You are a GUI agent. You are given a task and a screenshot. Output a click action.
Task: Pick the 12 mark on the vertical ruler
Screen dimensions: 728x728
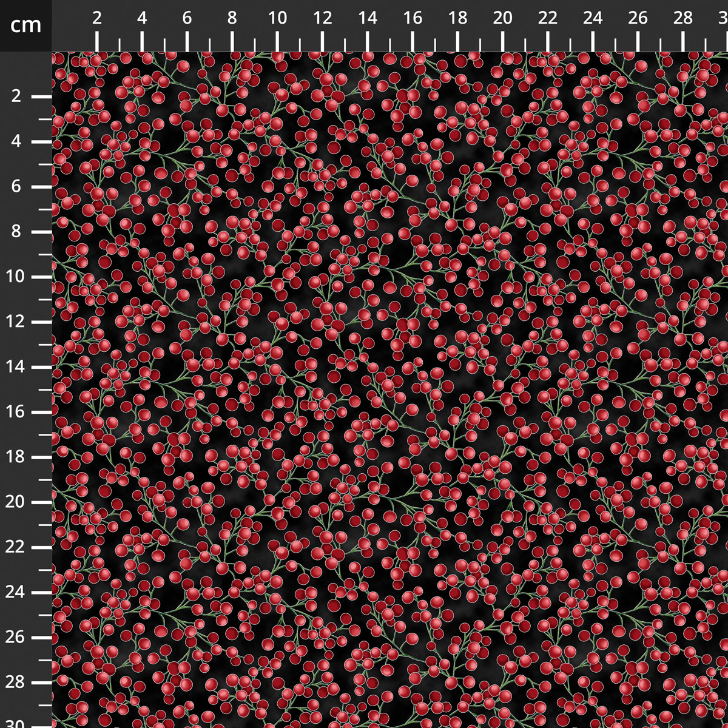[x=16, y=322]
